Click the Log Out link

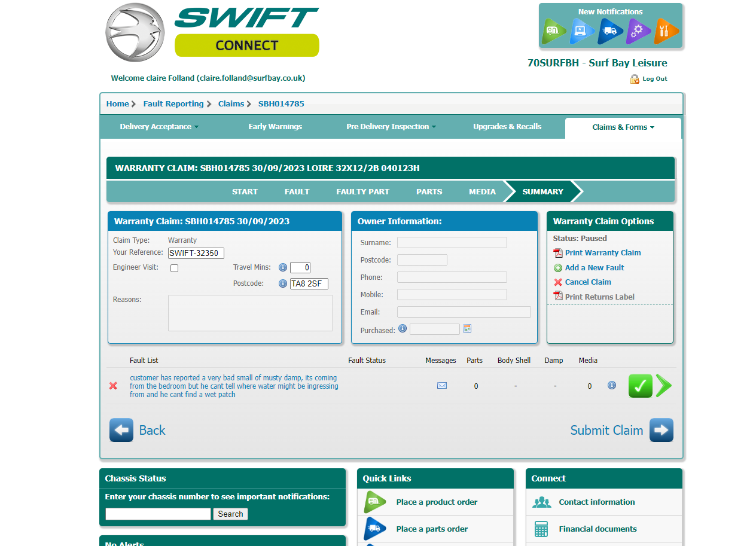[655, 79]
